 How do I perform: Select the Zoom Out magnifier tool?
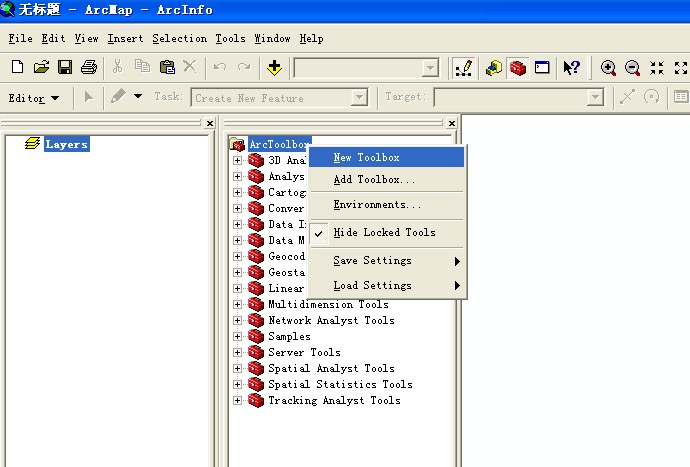click(632, 68)
